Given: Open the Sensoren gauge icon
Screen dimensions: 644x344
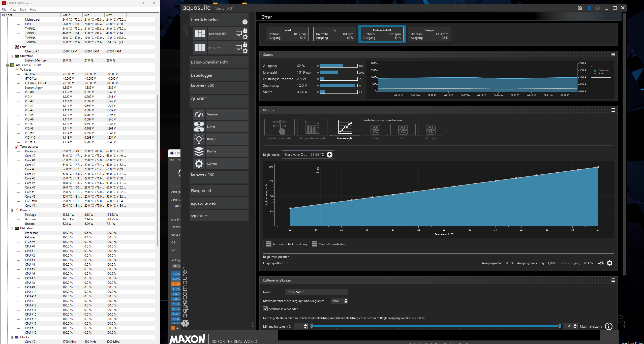Looking at the screenshot, I should [x=199, y=114].
